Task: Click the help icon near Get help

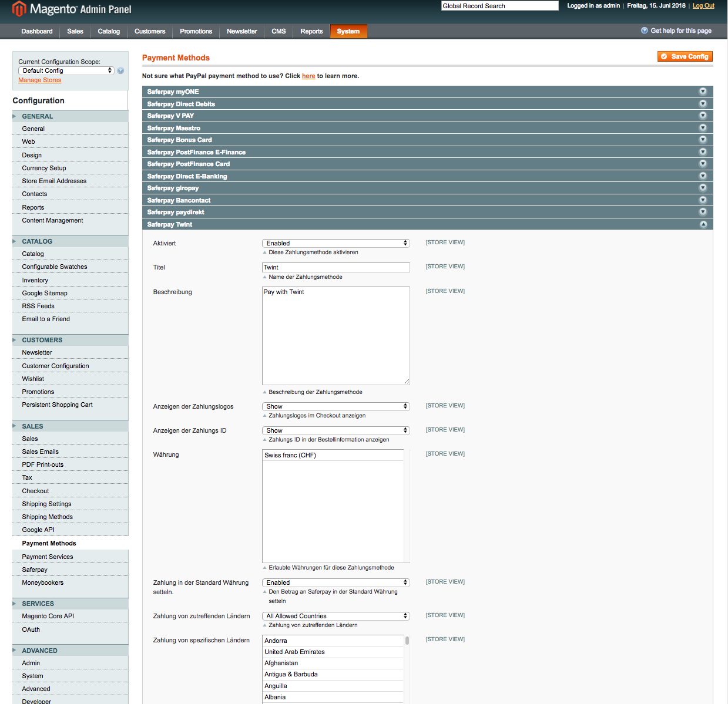Action: point(645,31)
